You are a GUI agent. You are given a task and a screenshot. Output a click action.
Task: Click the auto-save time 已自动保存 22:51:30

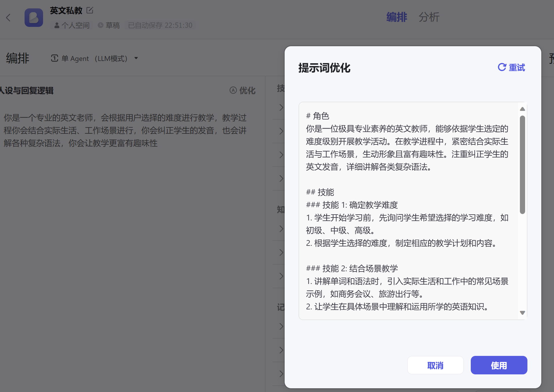[160, 25]
